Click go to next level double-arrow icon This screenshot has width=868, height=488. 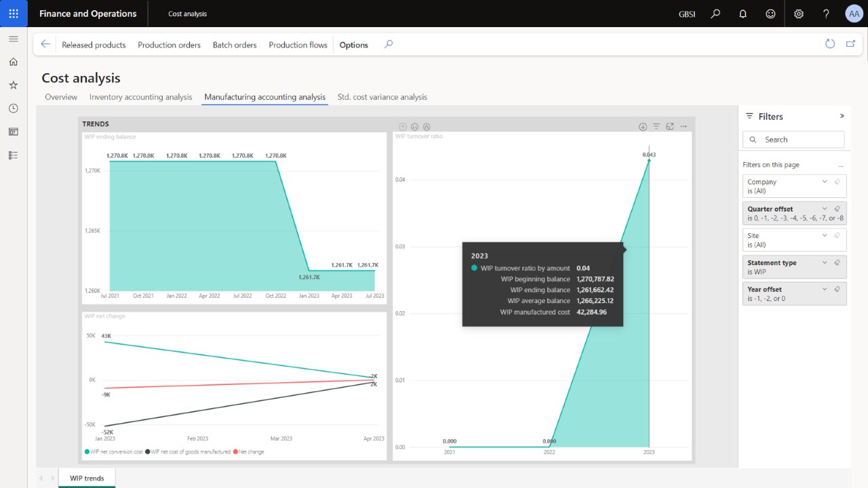click(x=415, y=127)
